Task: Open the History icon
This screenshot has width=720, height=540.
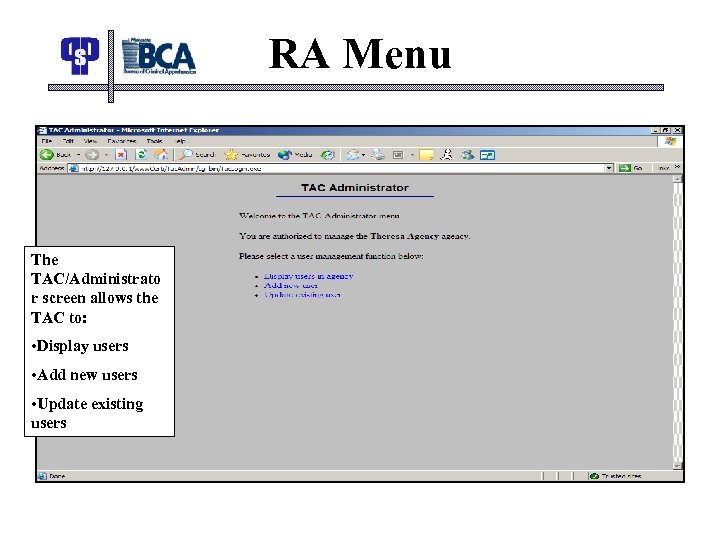Action: coord(327,155)
